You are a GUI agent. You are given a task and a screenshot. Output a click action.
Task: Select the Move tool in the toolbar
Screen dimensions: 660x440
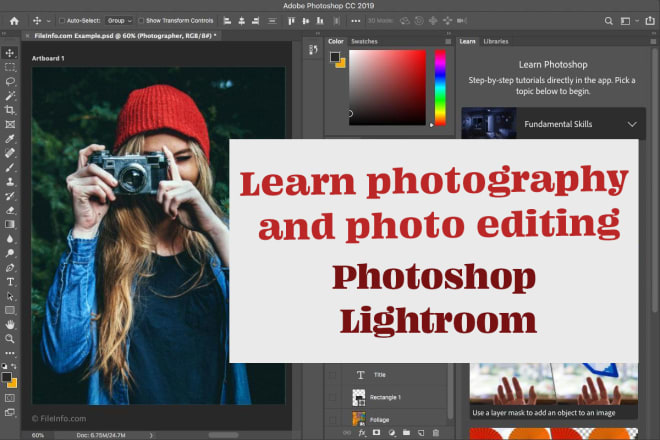click(x=10, y=53)
